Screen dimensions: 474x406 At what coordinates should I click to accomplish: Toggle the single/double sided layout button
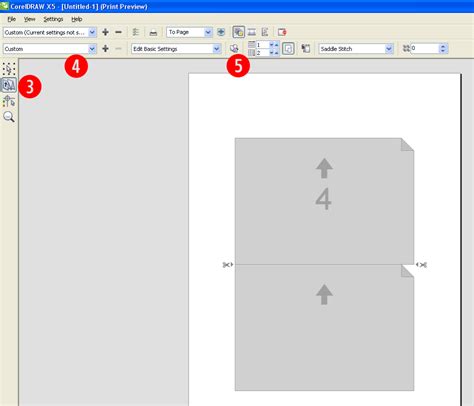click(288, 49)
